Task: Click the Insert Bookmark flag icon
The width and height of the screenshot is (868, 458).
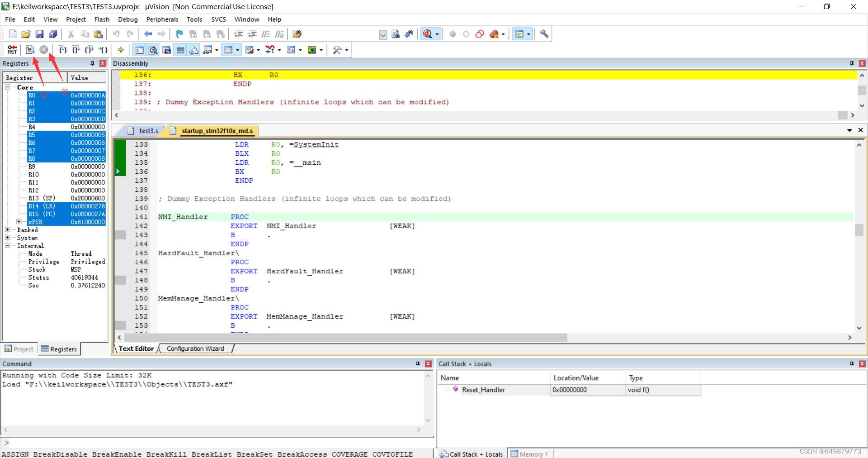Action: (179, 34)
